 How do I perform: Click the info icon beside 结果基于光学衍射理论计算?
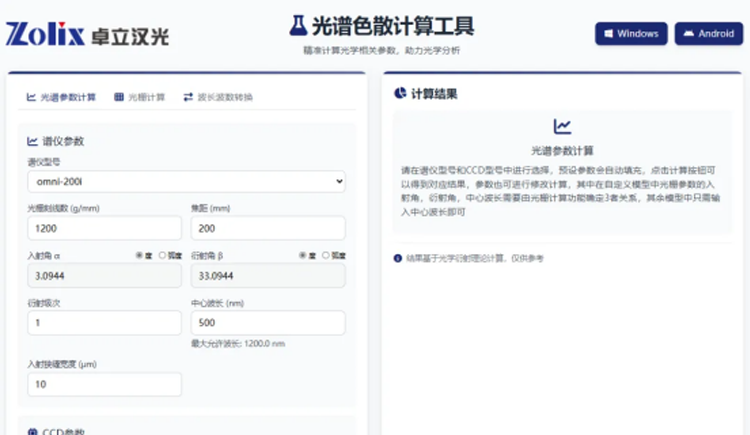tap(397, 258)
